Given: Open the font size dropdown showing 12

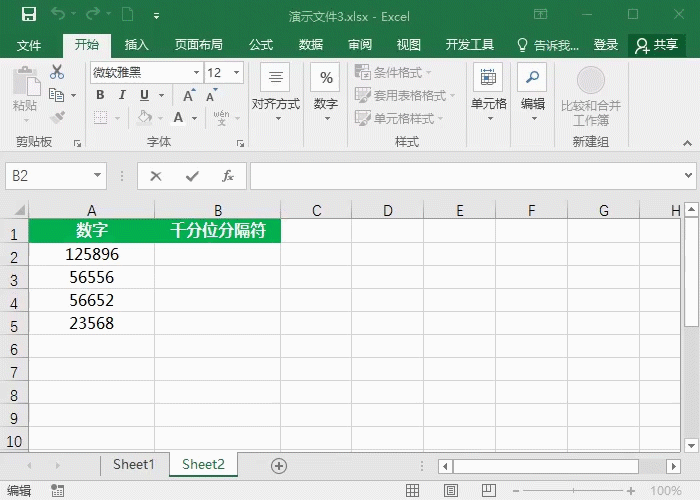Looking at the screenshot, I should [x=237, y=72].
